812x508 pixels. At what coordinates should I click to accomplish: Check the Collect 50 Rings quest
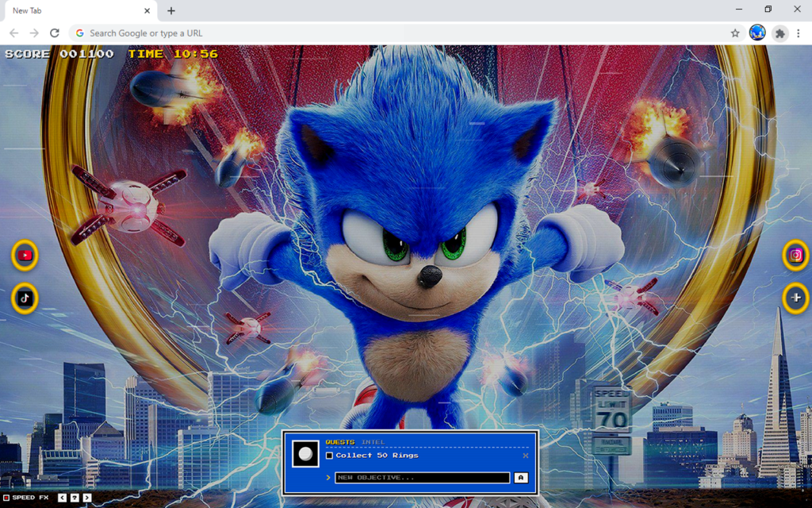click(x=330, y=456)
